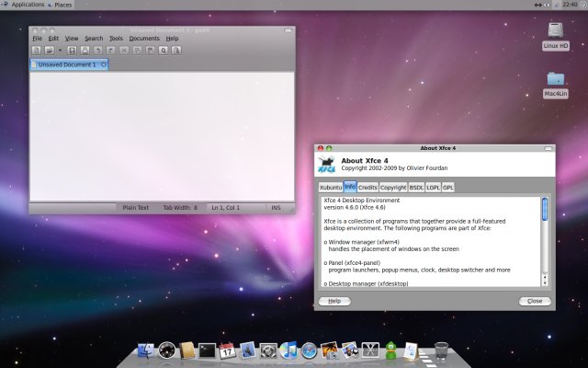Switch to the Copyright tab
This screenshot has width=588, height=368.
[x=393, y=188]
